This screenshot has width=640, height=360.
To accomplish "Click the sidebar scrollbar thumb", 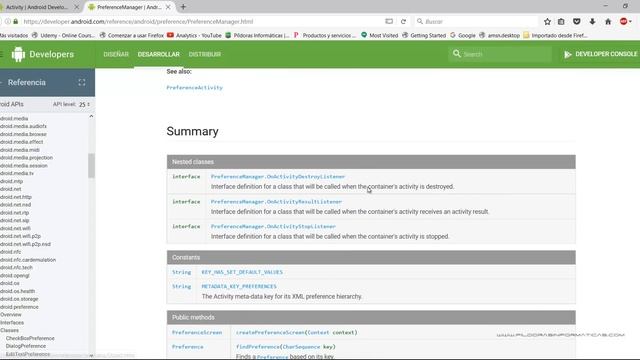I will coord(91,165).
